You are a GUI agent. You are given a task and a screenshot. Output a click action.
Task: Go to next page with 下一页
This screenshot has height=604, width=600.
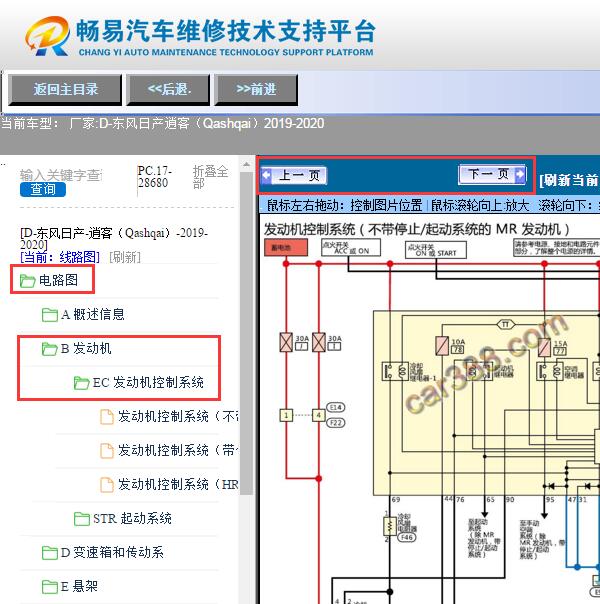pyautogui.click(x=492, y=174)
